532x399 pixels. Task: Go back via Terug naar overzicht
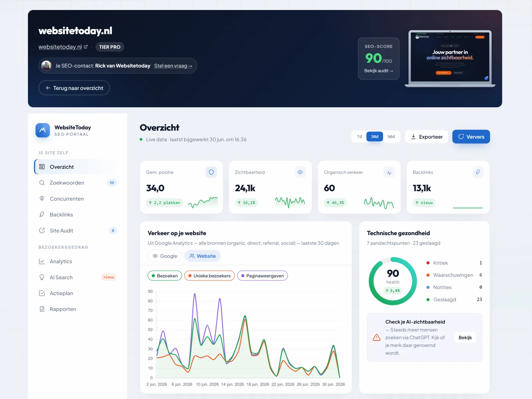point(74,88)
